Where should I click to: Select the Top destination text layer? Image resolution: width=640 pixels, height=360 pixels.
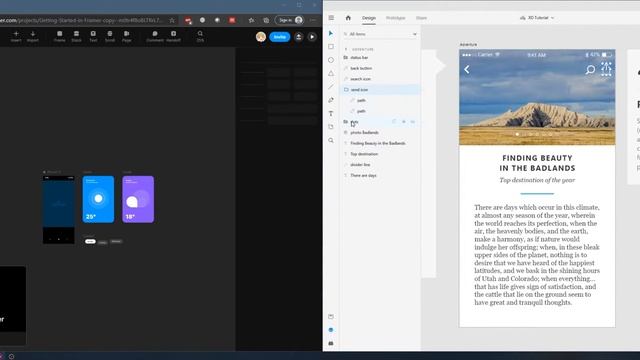[380, 154]
